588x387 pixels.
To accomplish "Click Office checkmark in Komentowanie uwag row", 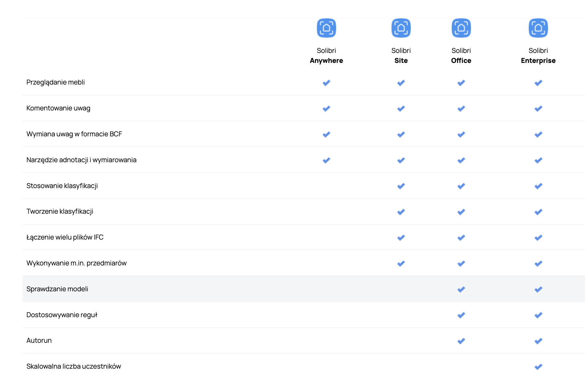I will pos(461,109).
